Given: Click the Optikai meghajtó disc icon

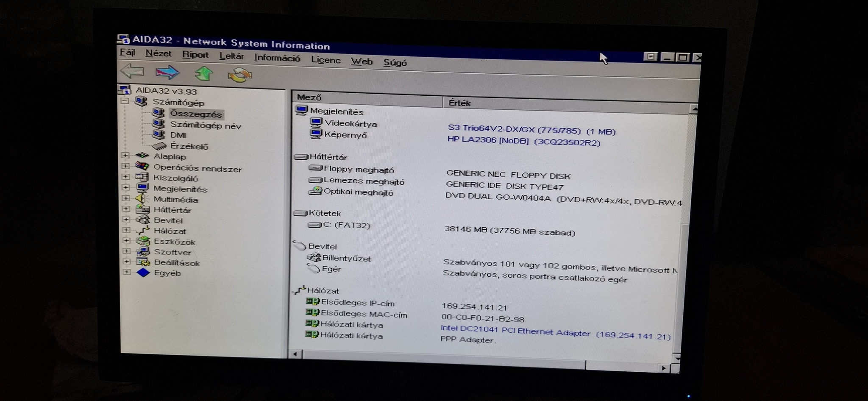Looking at the screenshot, I should tap(315, 191).
